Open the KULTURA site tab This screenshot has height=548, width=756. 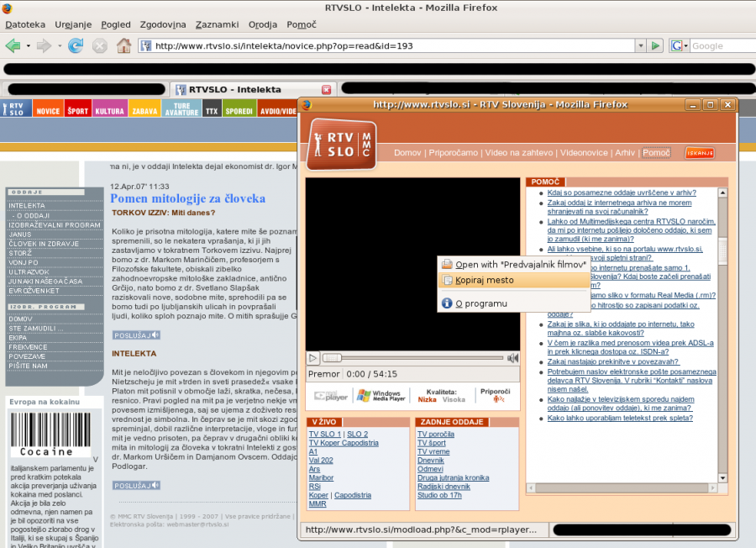coord(109,109)
